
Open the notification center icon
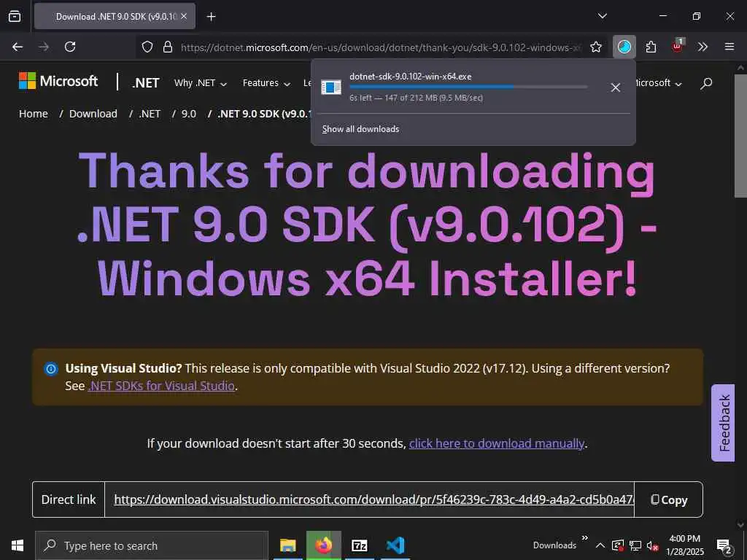point(724,546)
